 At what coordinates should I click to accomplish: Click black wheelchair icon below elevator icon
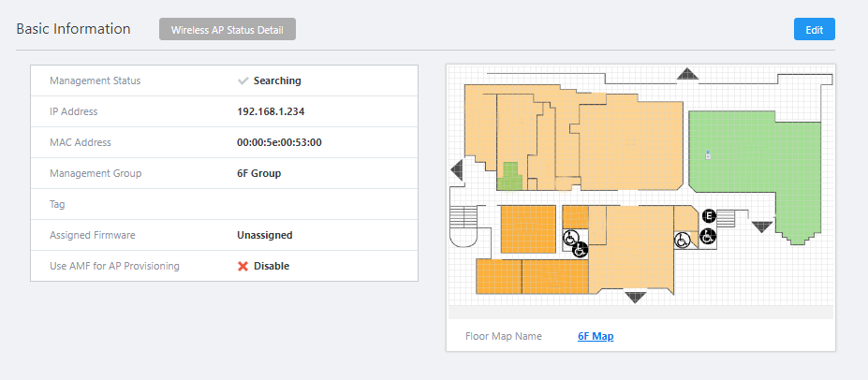coord(707,235)
